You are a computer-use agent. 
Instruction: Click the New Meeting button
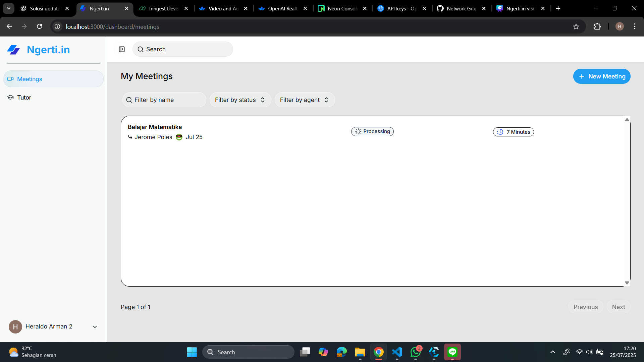(x=601, y=76)
